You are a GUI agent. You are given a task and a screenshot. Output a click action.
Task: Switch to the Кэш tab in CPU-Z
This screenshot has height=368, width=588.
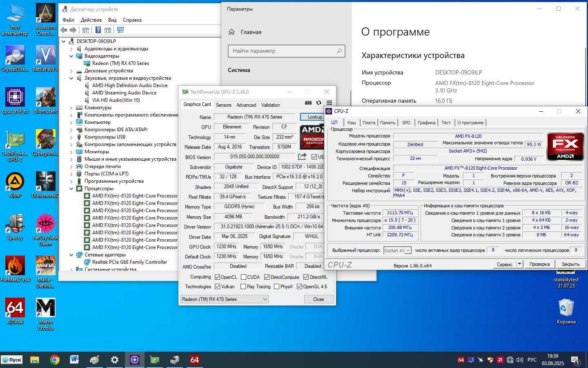[x=352, y=123]
